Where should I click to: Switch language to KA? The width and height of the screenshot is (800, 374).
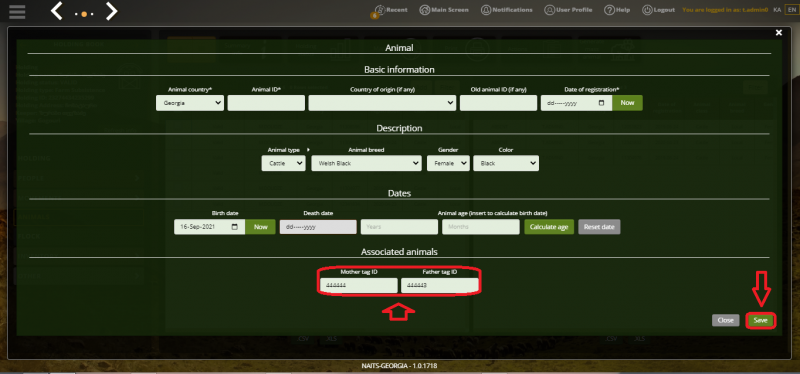[x=777, y=10]
